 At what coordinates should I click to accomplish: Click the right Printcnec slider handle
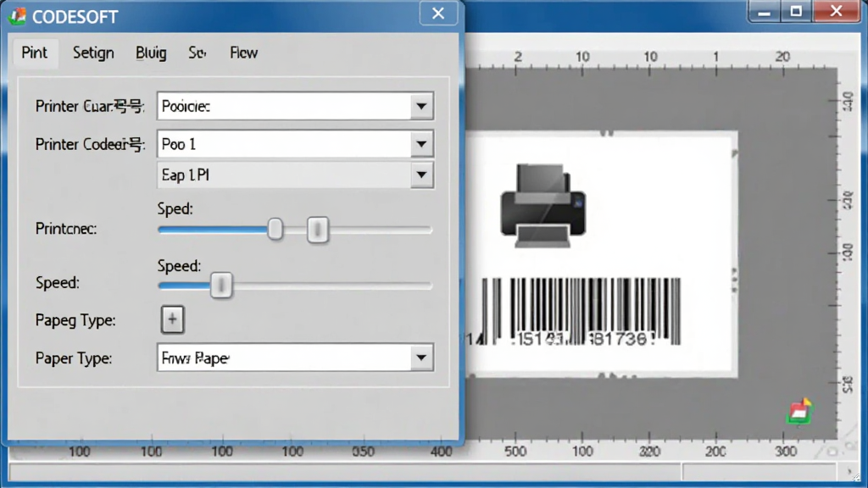pyautogui.click(x=318, y=230)
